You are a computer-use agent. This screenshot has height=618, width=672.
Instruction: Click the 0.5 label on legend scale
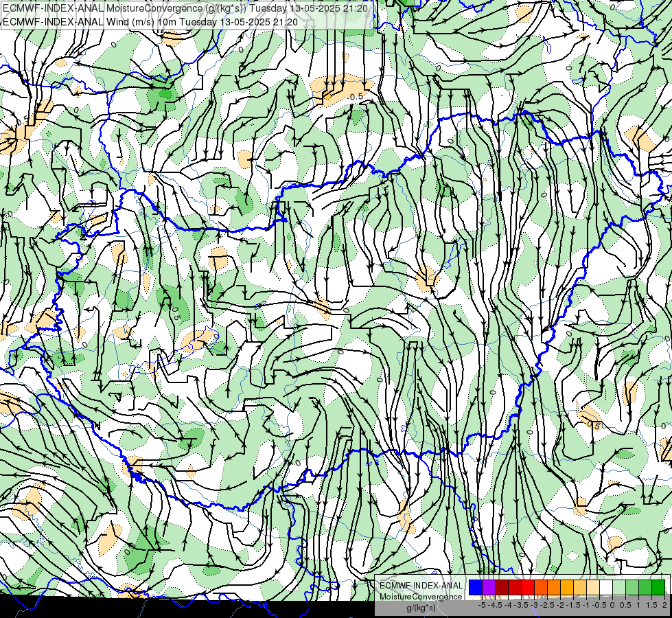625,605
